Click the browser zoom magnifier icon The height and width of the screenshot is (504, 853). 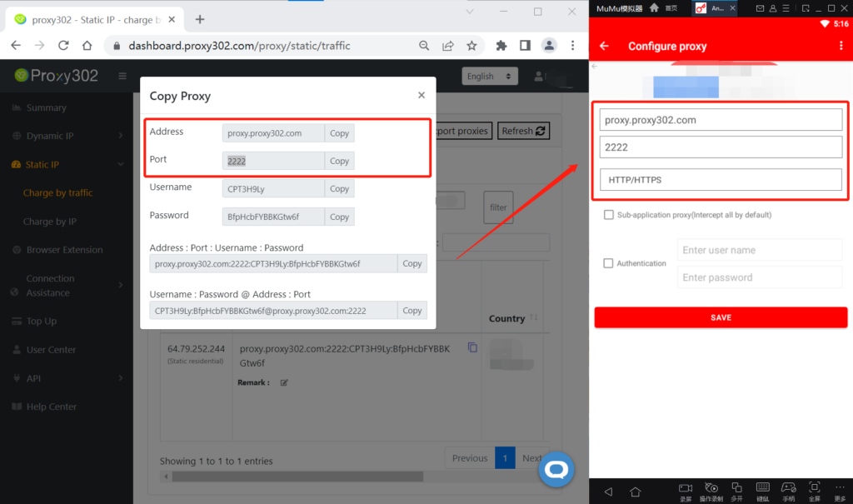click(x=424, y=46)
